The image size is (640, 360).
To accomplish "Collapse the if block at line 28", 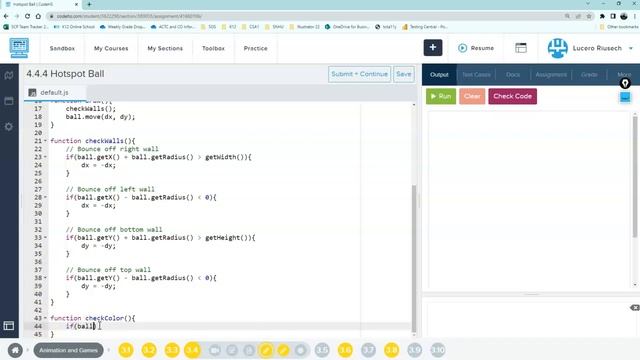I will point(45,197).
